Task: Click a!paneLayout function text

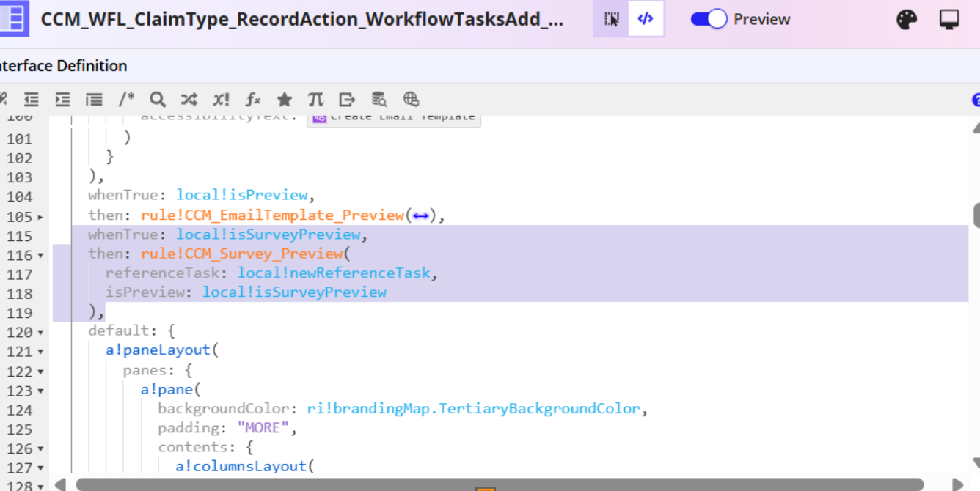Action: click(158, 350)
